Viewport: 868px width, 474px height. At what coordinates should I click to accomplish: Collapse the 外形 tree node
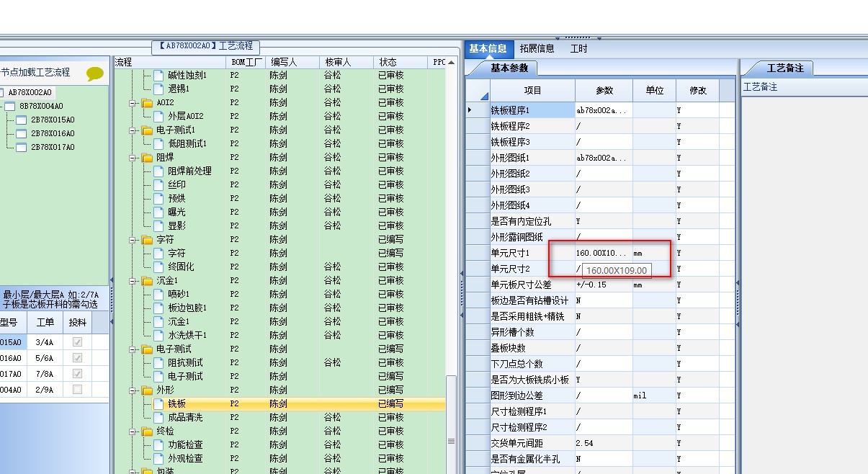click(133, 390)
